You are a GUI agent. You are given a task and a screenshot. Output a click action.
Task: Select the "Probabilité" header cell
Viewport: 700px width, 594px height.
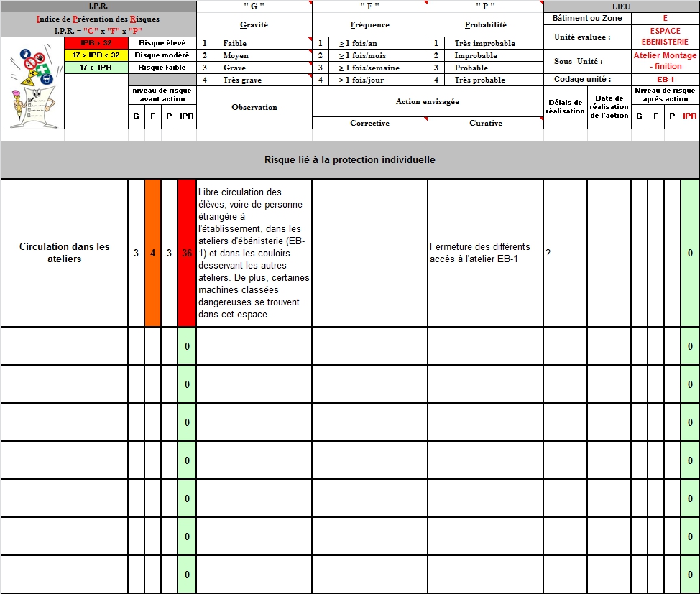tap(485, 24)
